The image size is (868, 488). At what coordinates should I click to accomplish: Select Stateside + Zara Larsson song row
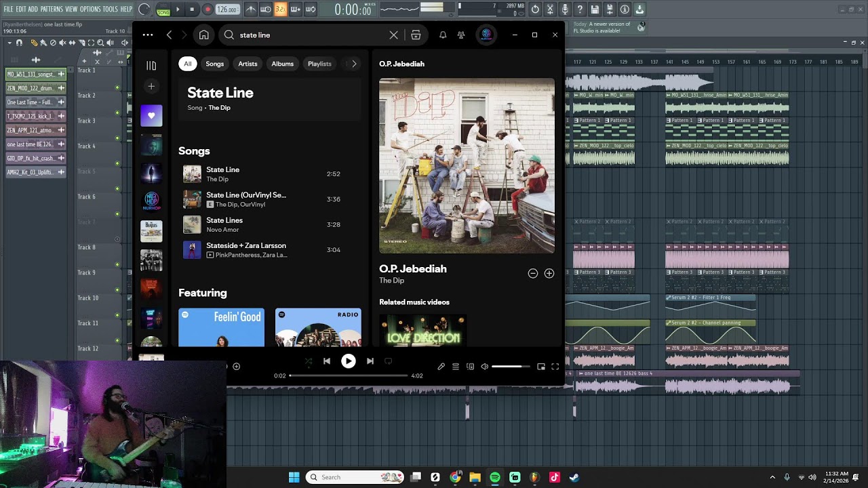[270, 250]
